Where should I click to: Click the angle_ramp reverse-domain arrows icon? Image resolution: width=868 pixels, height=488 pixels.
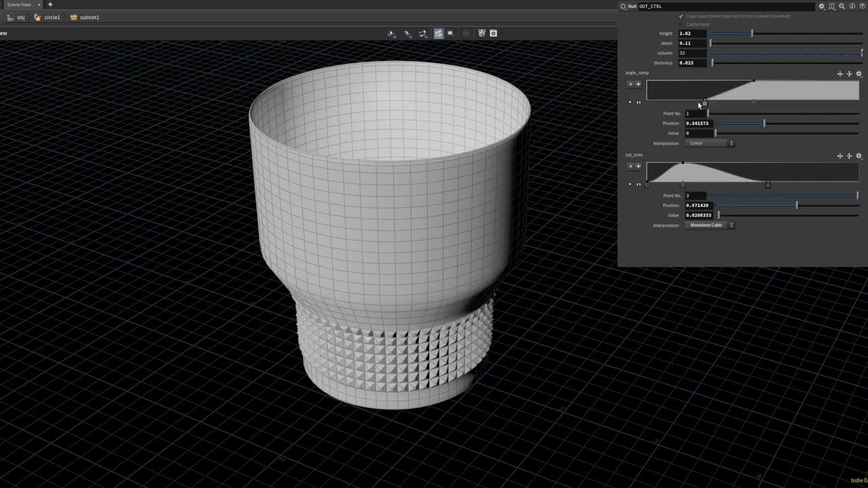(x=638, y=102)
